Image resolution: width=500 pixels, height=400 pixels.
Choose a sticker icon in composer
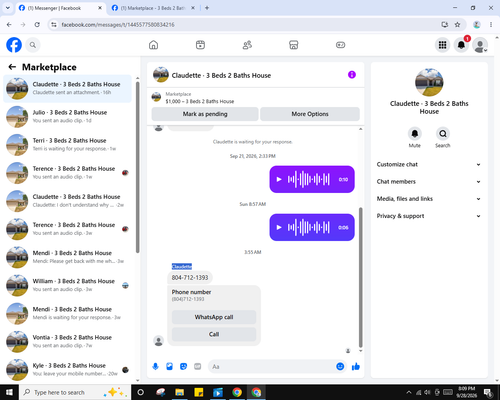point(183,367)
